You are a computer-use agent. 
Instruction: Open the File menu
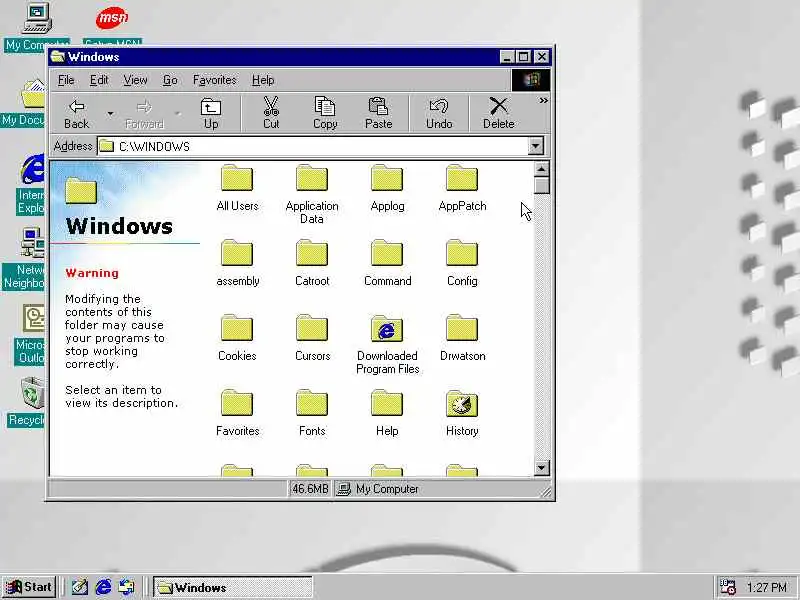tap(66, 80)
